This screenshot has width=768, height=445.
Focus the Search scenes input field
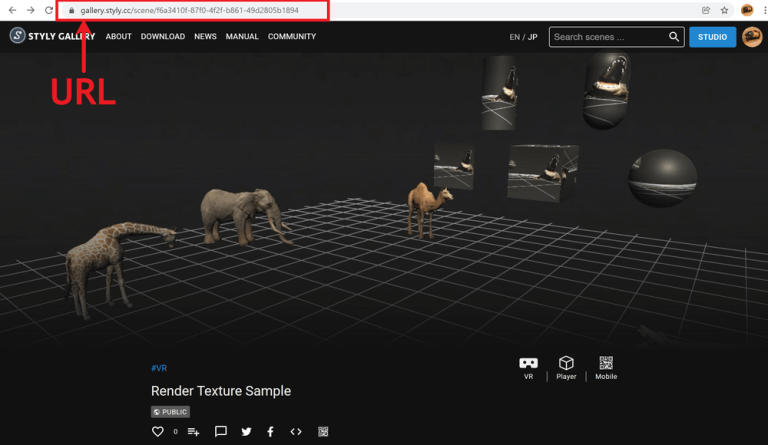tap(607, 37)
